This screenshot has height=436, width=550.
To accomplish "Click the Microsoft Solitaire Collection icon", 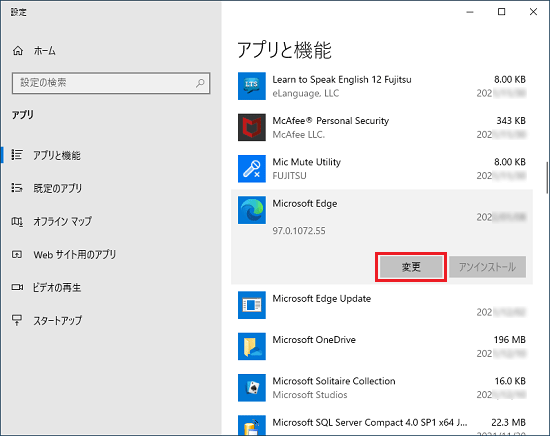I will pyautogui.click(x=252, y=388).
